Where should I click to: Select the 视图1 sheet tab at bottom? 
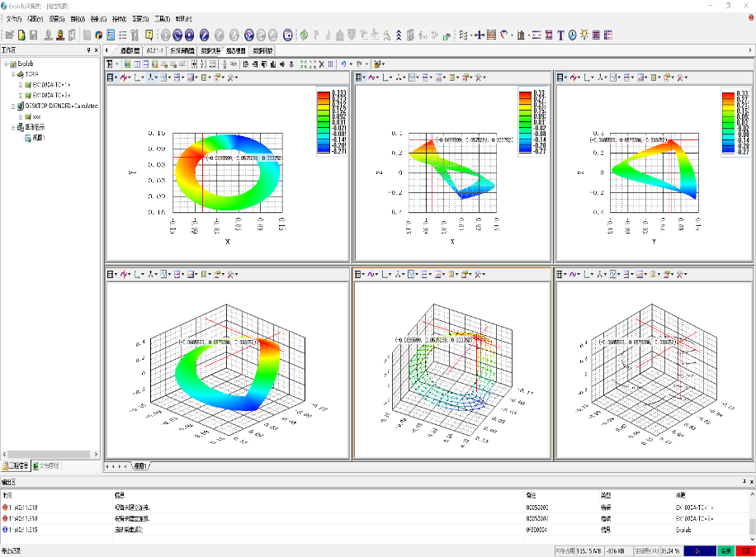(x=142, y=466)
